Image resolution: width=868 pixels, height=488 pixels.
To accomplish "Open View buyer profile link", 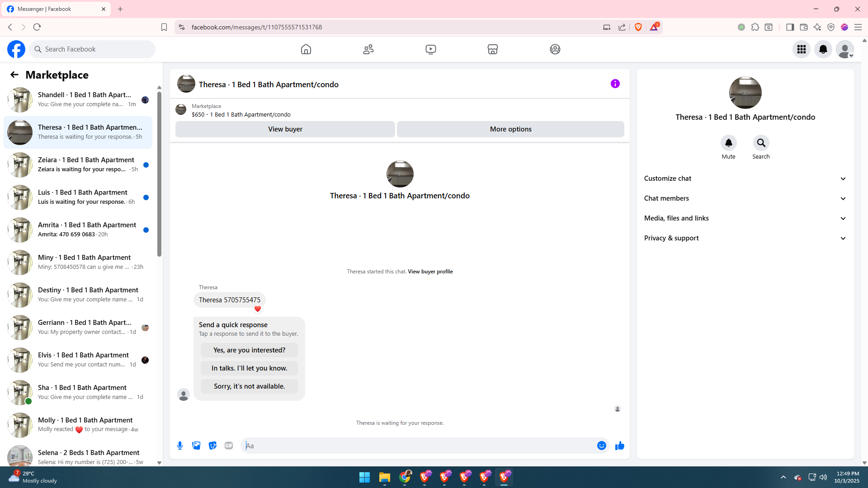I will [x=430, y=272].
